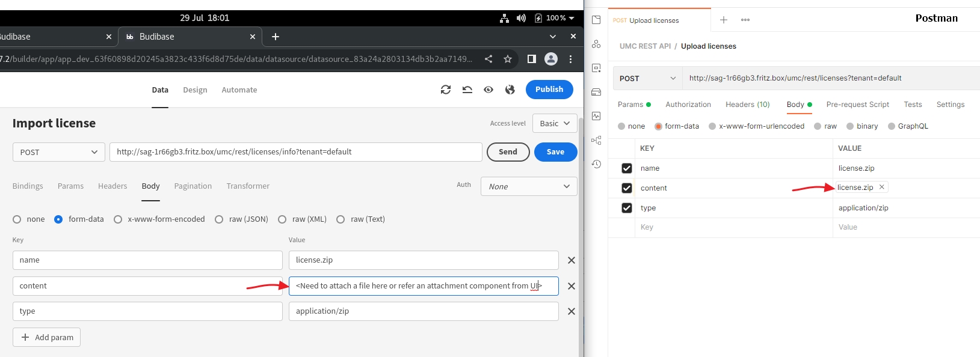The width and height of the screenshot is (980, 357).
Task: Remove the content parameter row in Budibase
Action: click(572, 286)
